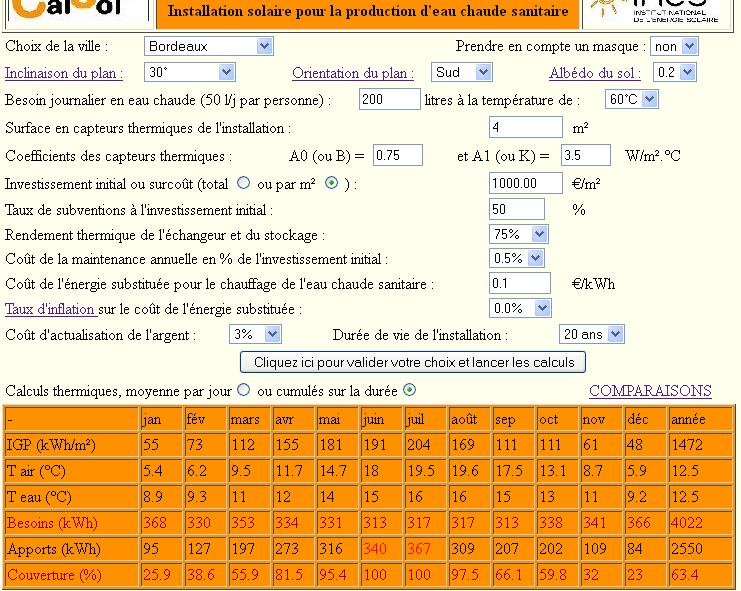
Task: Click the validate and launch calculations button
Action: pyautogui.click(x=413, y=362)
